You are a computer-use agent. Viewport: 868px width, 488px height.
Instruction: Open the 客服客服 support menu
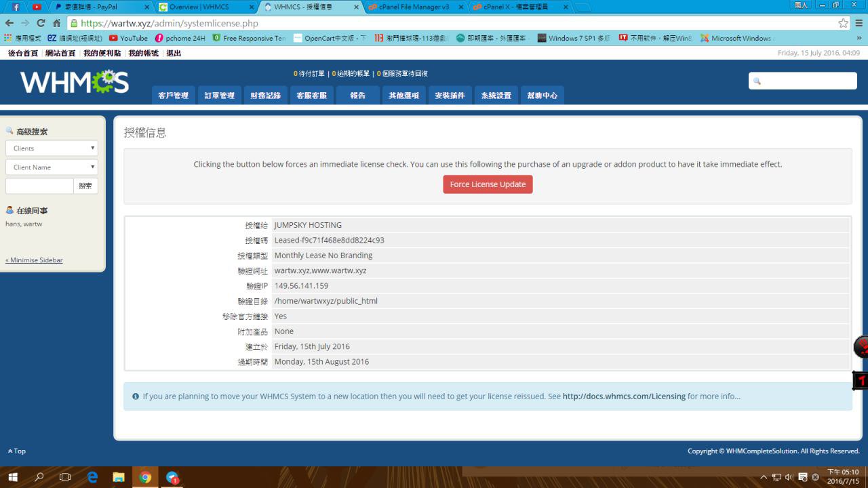click(x=312, y=96)
